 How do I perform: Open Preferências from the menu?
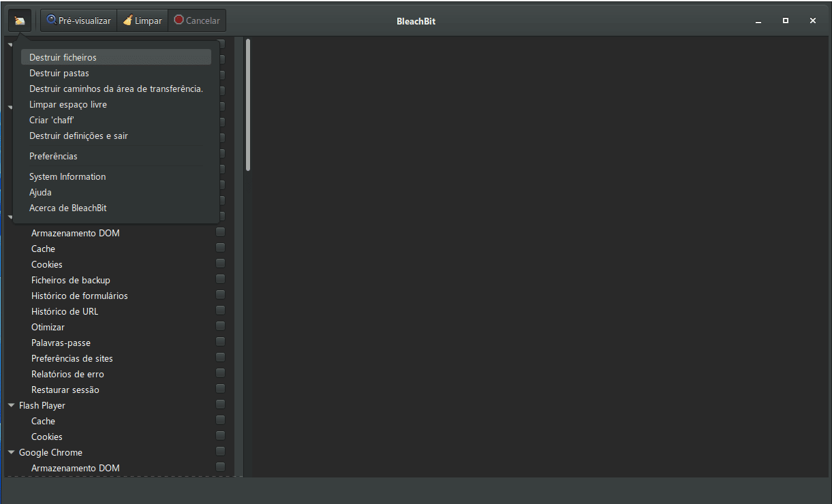[x=116, y=156]
